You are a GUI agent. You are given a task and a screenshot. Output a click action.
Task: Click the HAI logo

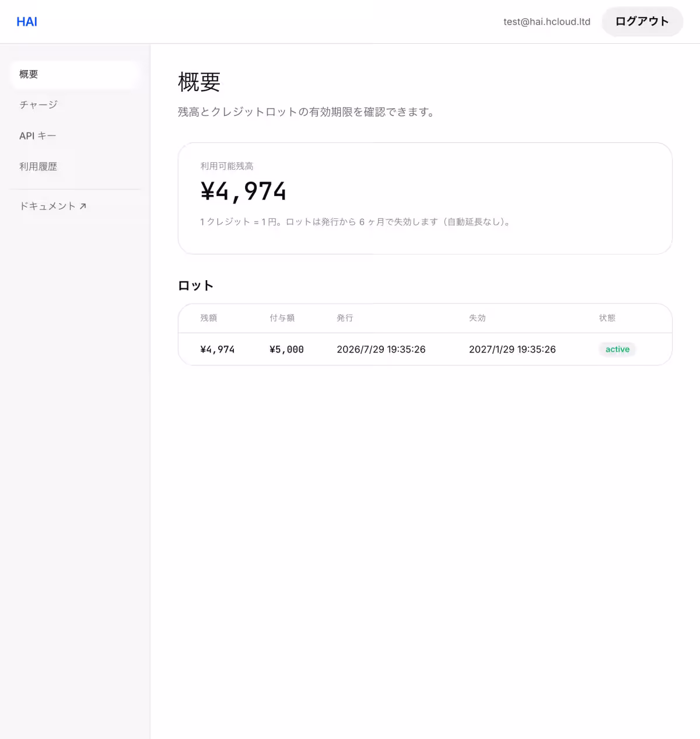click(x=27, y=22)
